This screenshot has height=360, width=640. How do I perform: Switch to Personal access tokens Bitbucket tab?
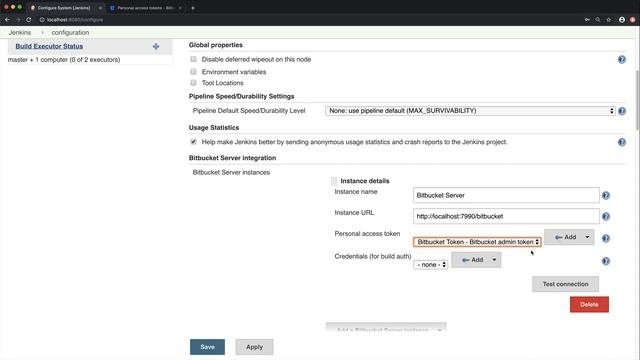[x=145, y=8]
